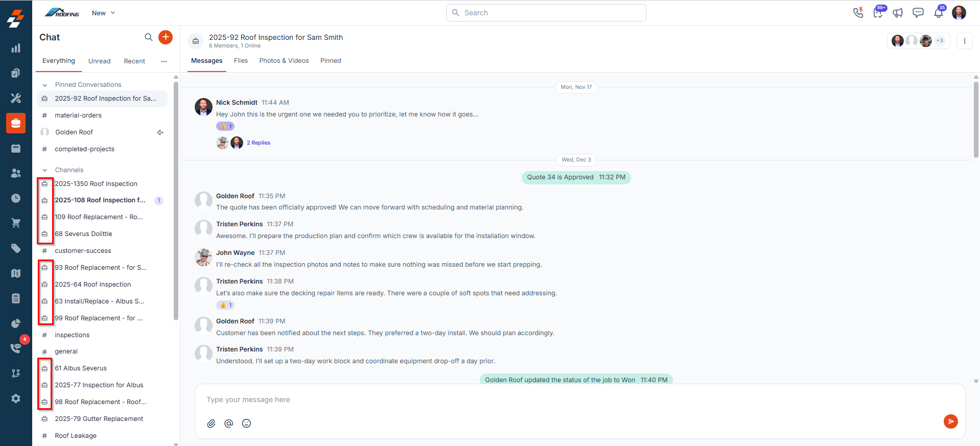This screenshot has height=446, width=980.
Task: Switch to the Unread chat filter tab
Action: pos(100,61)
